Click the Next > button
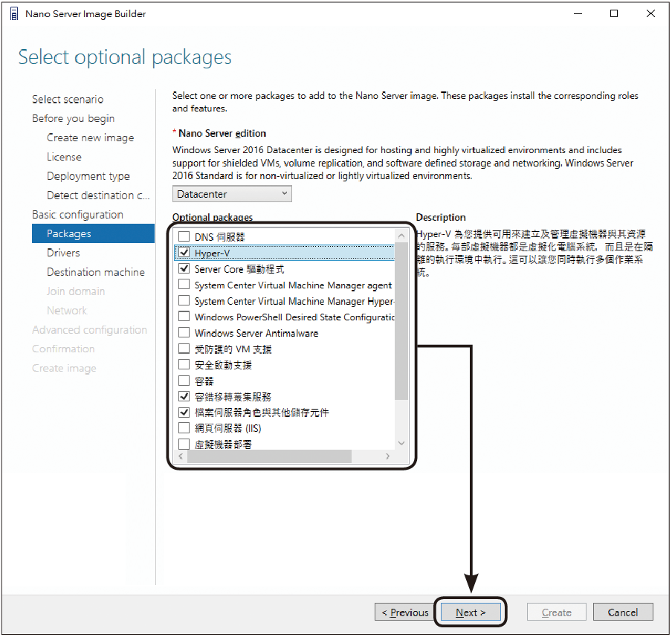The width and height of the screenshot is (672, 637). point(471,612)
